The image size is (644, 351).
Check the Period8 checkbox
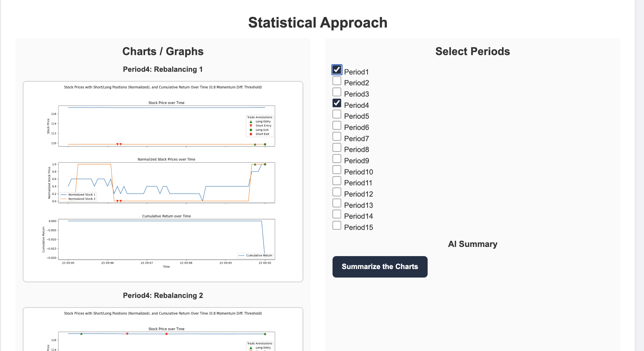click(x=337, y=148)
